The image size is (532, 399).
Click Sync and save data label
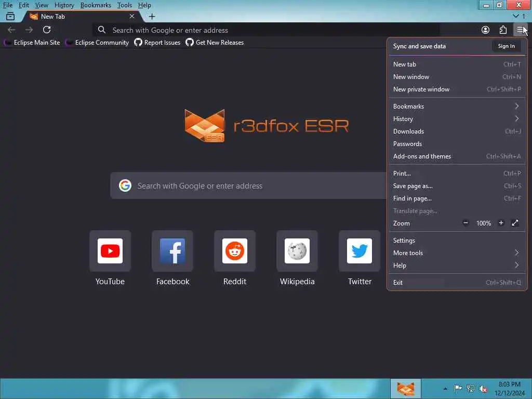click(x=419, y=46)
